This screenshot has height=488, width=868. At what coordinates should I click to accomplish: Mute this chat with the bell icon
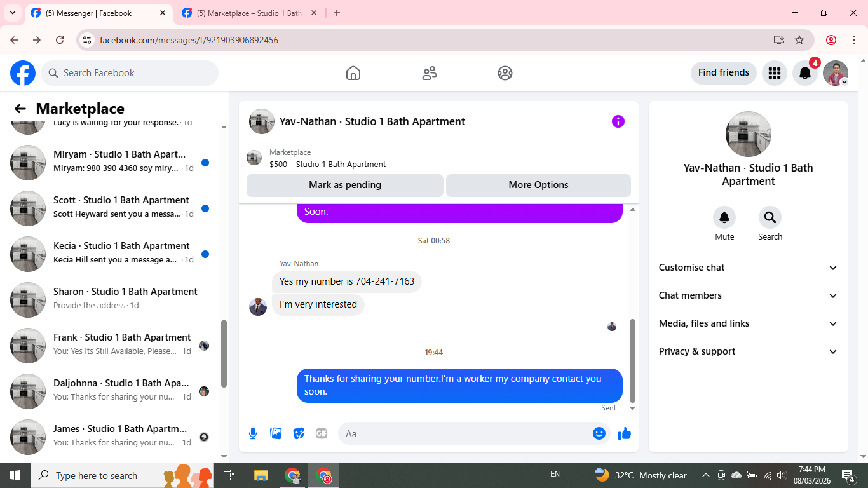pos(724,218)
